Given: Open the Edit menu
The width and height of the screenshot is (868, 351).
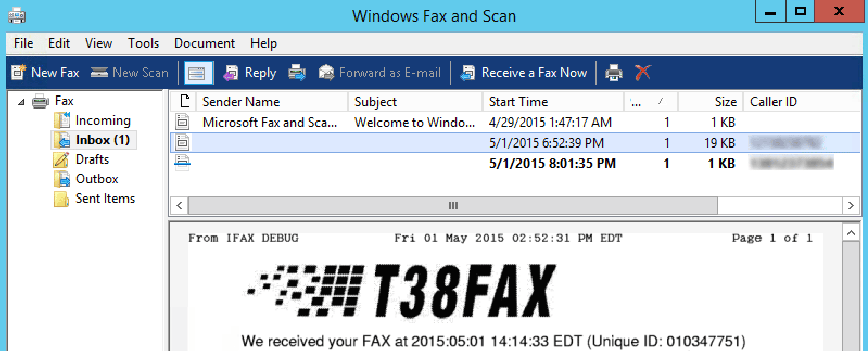Looking at the screenshot, I should tap(59, 43).
